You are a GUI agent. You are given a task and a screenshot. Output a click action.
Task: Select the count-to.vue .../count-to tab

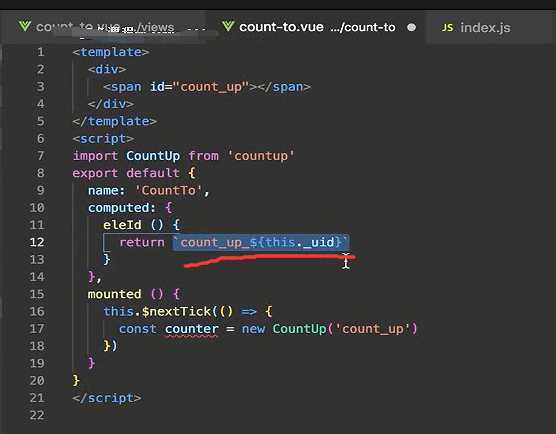pos(317,27)
